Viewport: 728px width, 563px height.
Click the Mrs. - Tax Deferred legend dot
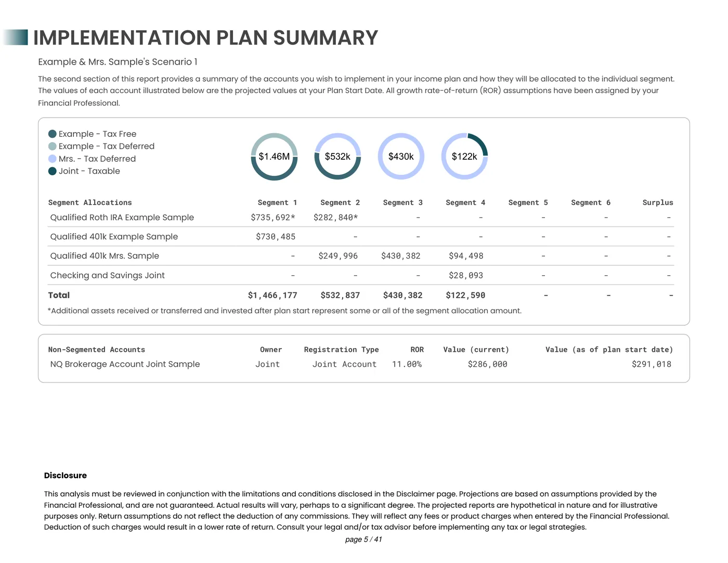53,159
